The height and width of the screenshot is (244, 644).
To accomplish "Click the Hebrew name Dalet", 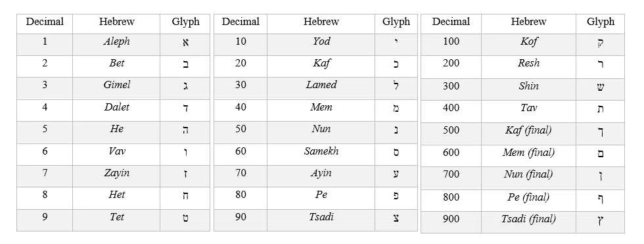I will 117,107.
